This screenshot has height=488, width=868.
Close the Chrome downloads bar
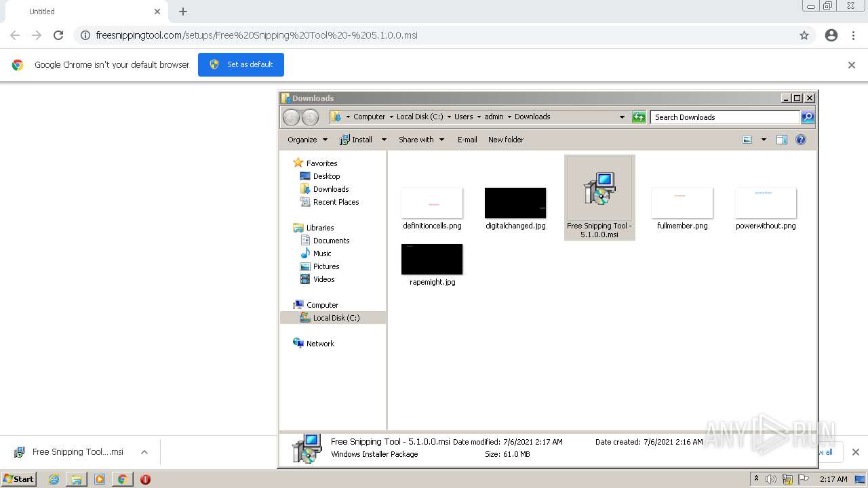tap(855, 452)
